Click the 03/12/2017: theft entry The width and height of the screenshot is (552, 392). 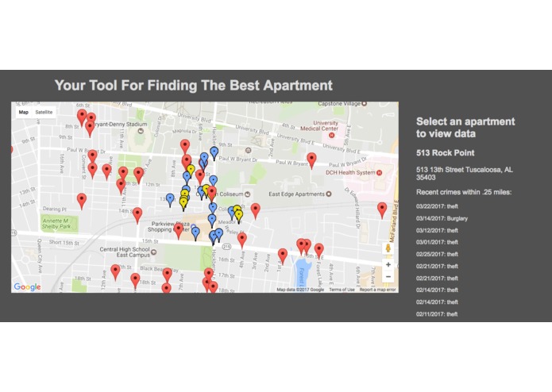coord(437,230)
